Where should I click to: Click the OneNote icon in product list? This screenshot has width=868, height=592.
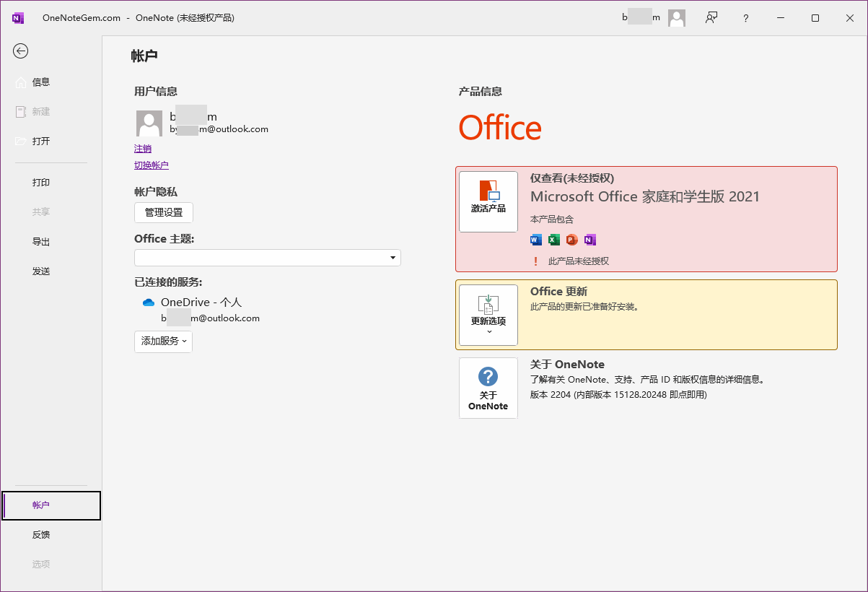590,240
